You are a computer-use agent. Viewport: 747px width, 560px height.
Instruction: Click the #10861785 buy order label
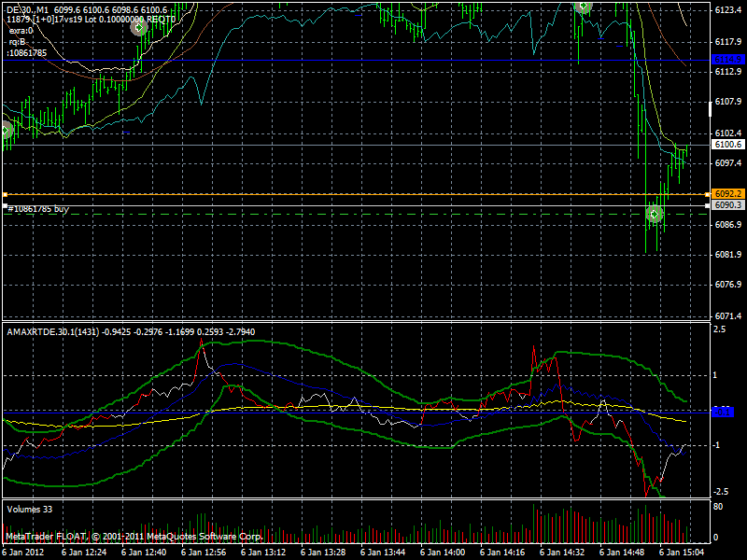coord(37,210)
